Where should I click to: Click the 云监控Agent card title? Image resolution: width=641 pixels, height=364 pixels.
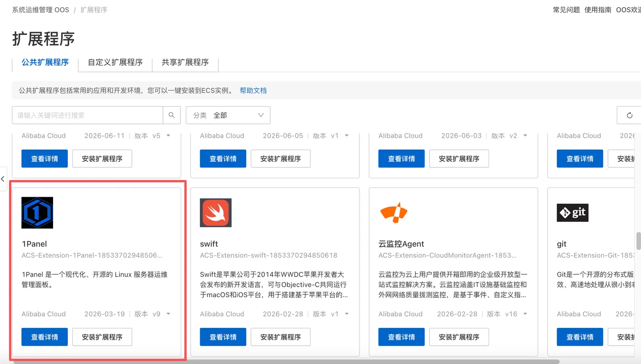tap(402, 244)
